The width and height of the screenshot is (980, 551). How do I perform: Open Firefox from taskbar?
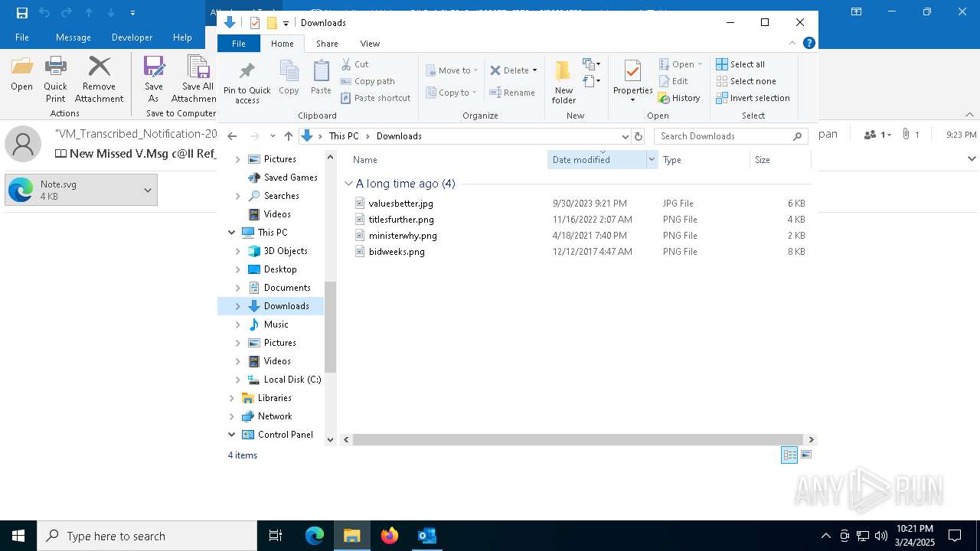coord(390,536)
